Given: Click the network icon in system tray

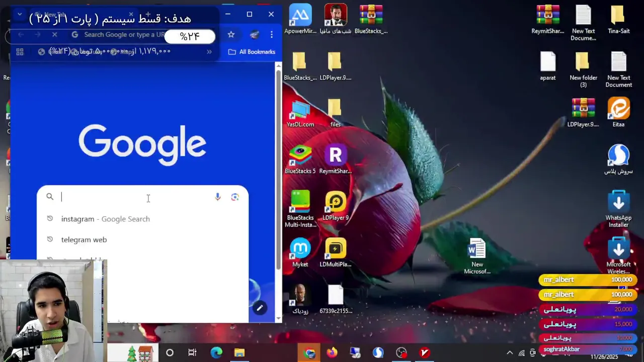Looking at the screenshot, I should point(522,353).
